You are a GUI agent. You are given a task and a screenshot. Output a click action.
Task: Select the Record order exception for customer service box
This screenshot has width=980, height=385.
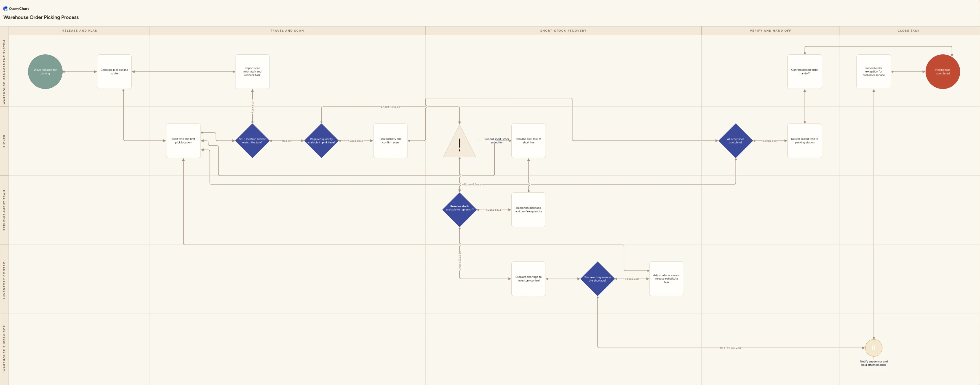coord(873,72)
